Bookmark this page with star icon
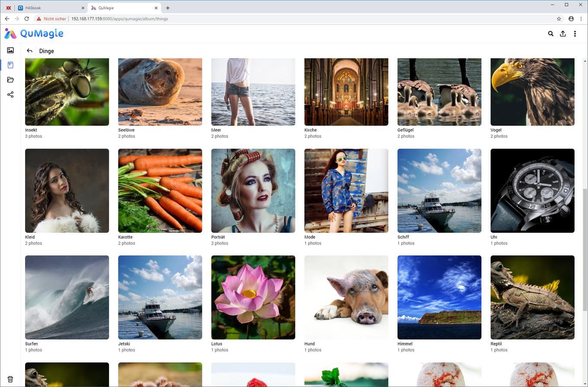588x387 pixels. tap(559, 19)
